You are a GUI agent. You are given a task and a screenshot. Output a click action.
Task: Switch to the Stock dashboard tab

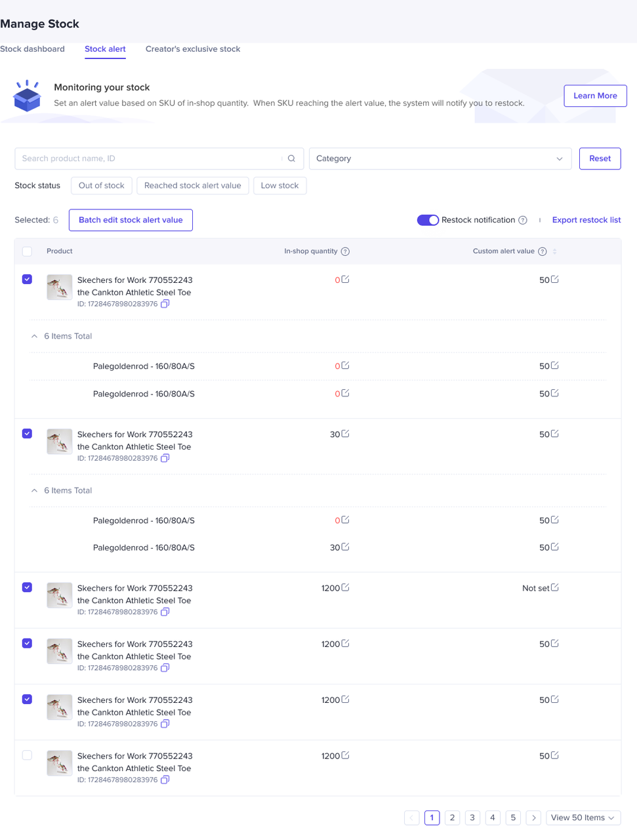(x=33, y=49)
